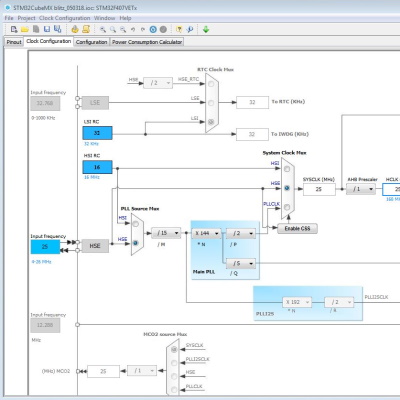The width and height of the screenshot is (400, 400).
Task: Click the Undo arrow icon
Action: [x=133, y=30]
